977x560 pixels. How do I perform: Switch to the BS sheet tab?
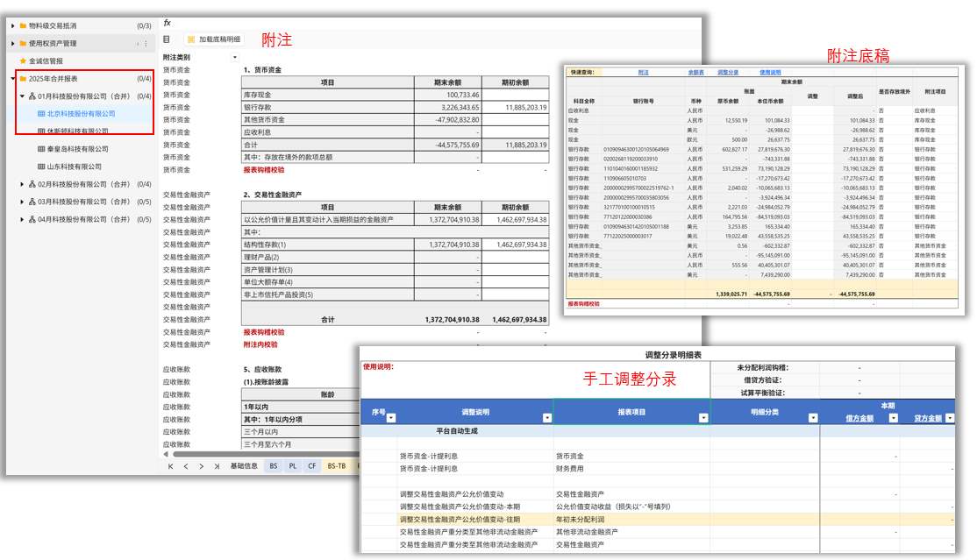pyautogui.click(x=274, y=466)
